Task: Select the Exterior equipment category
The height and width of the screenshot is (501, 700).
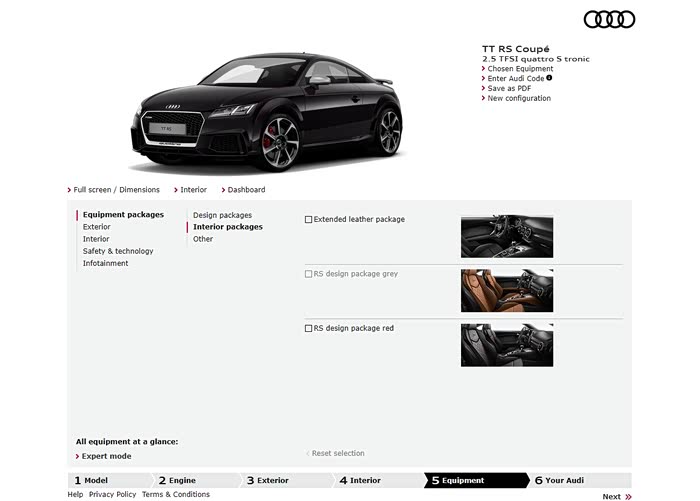Action: 96,227
